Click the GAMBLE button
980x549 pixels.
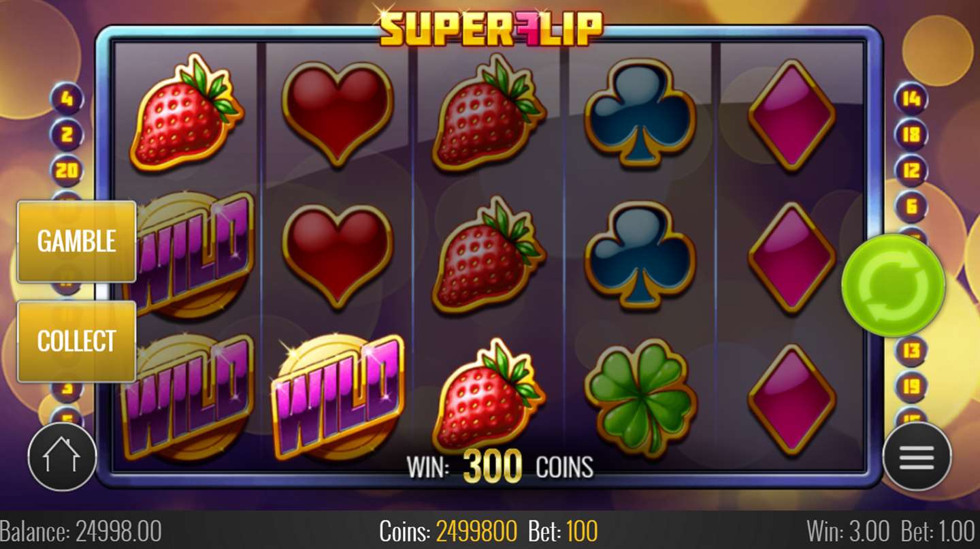(x=76, y=241)
